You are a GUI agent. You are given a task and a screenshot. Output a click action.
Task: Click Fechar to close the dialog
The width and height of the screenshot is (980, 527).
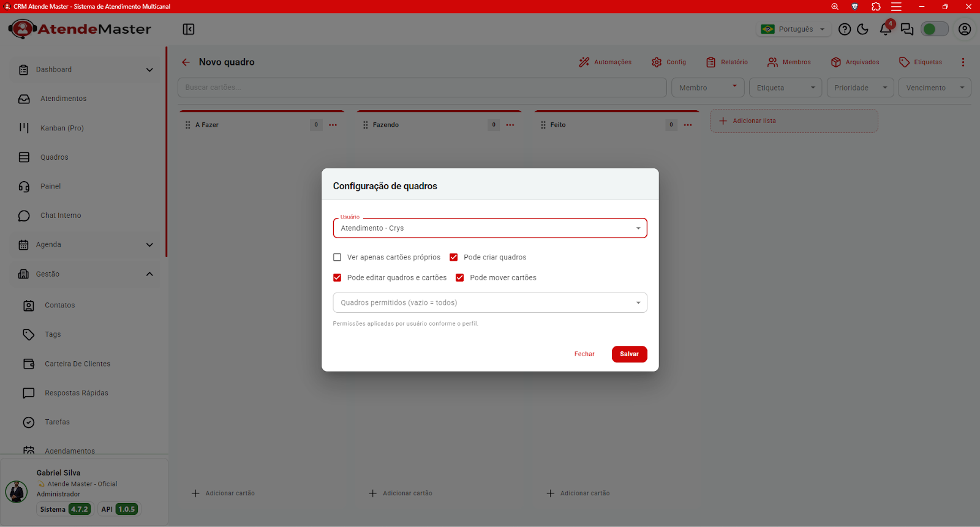tap(584, 354)
